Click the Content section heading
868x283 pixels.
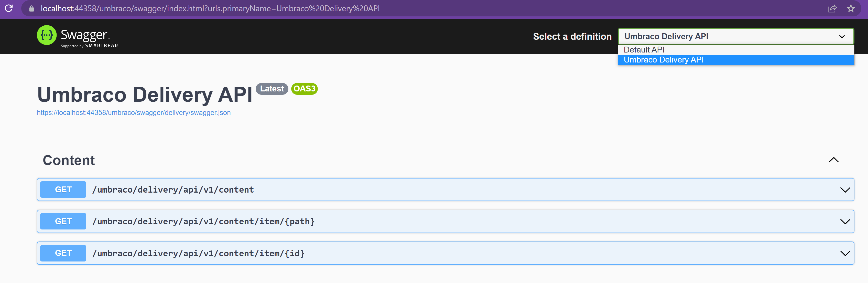[x=69, y=161]
